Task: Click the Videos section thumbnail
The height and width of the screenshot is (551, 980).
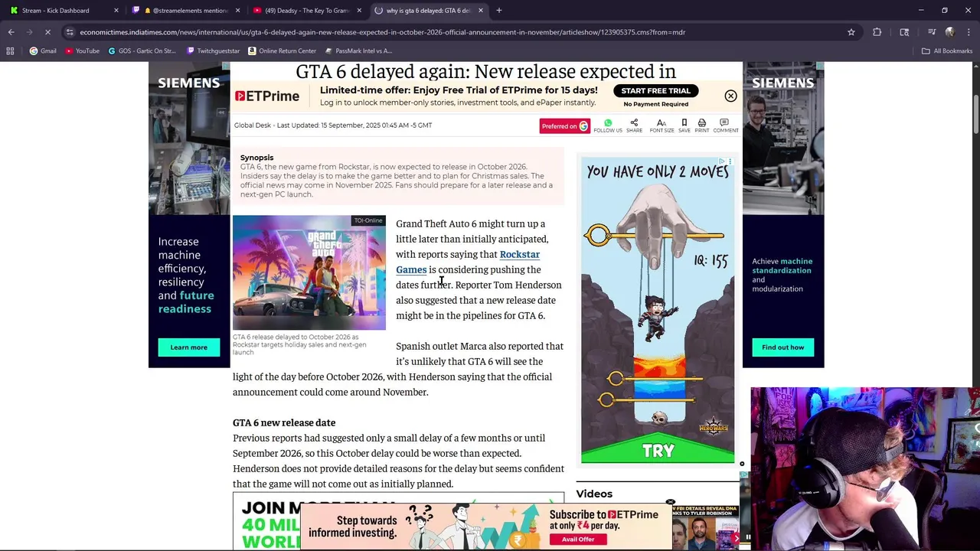Action: pyautogui.click(x=705, y=527)
